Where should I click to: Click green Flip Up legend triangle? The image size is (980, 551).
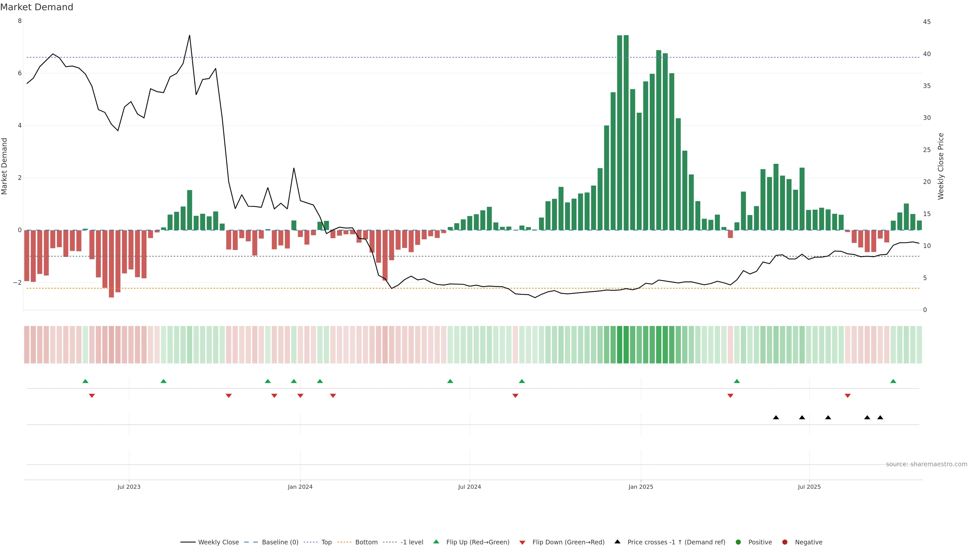[x=436, y=542]
